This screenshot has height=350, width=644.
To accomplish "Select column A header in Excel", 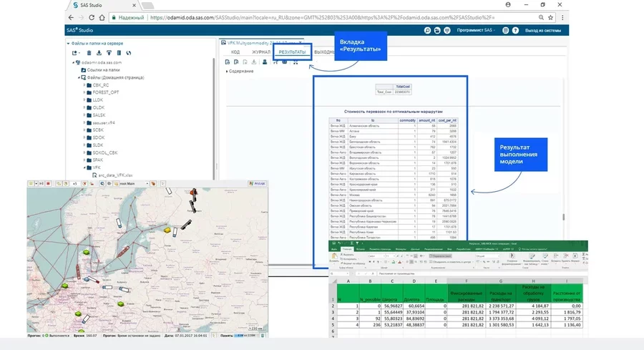I will click(x=348, y=281).
